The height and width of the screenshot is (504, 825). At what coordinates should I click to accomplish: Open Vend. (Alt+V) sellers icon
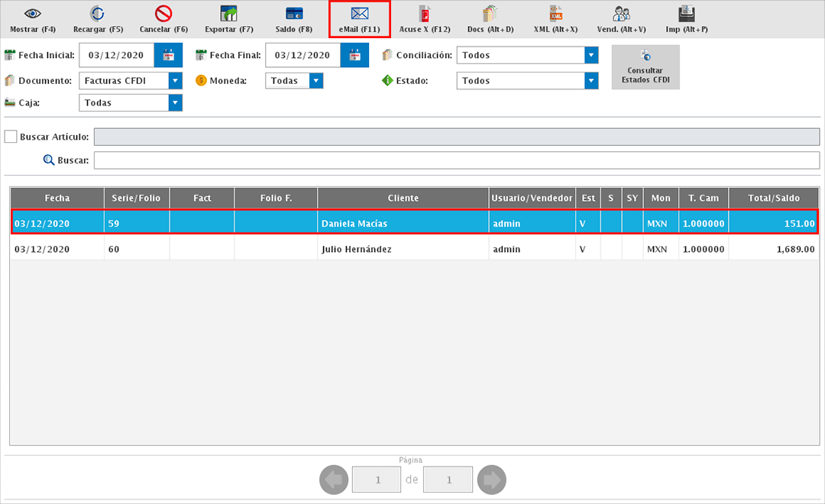click(x=621, y=14)
